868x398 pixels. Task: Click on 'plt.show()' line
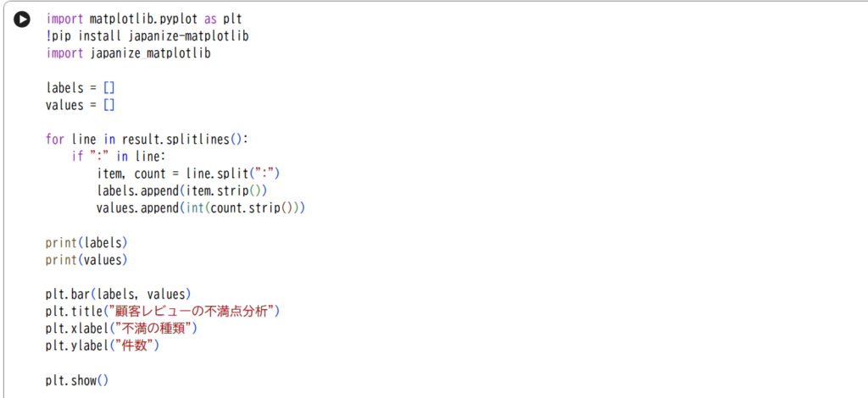tap(77, 380)
